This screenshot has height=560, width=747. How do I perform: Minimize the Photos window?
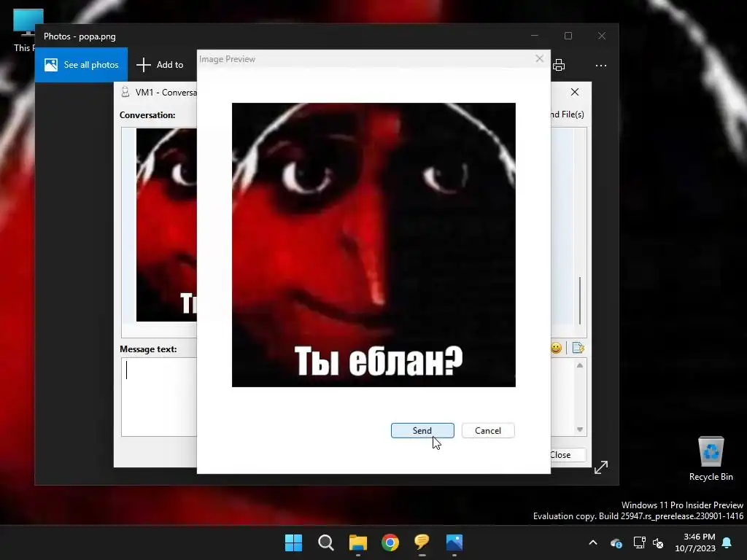click(535, 36)
